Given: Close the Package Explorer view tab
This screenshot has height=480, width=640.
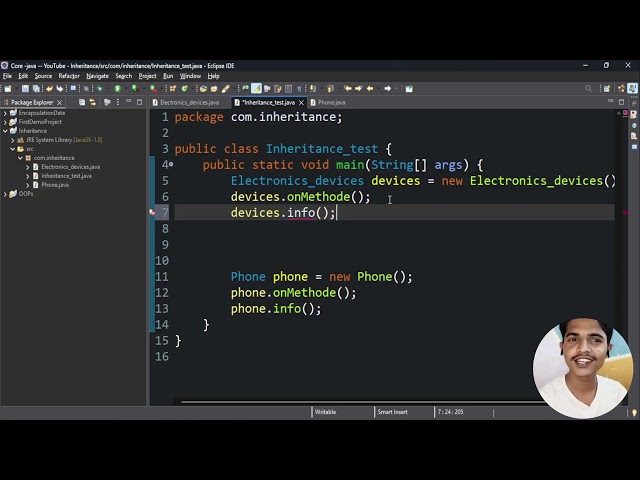Looking at the screenshot, I should 60,102.
